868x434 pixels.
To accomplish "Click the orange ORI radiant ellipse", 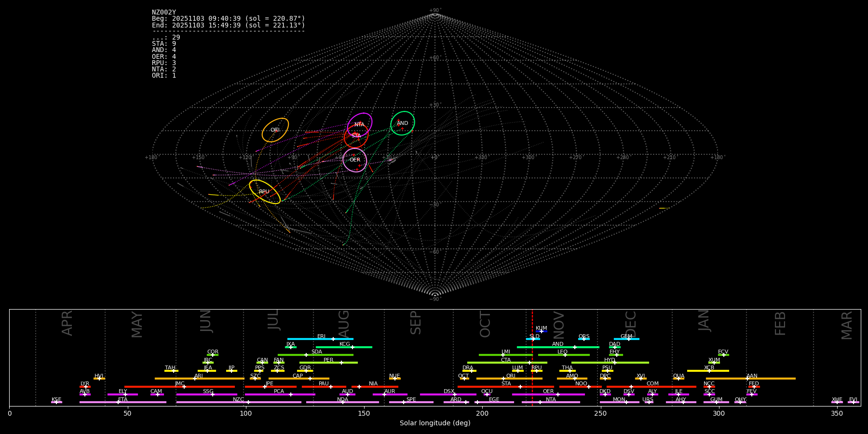I will tap(275, 130).
